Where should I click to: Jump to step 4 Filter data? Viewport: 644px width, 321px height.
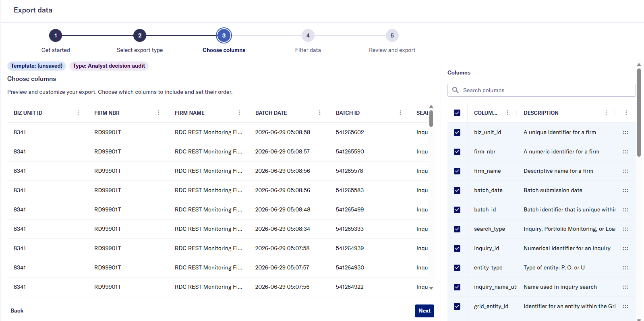(308, 35)
